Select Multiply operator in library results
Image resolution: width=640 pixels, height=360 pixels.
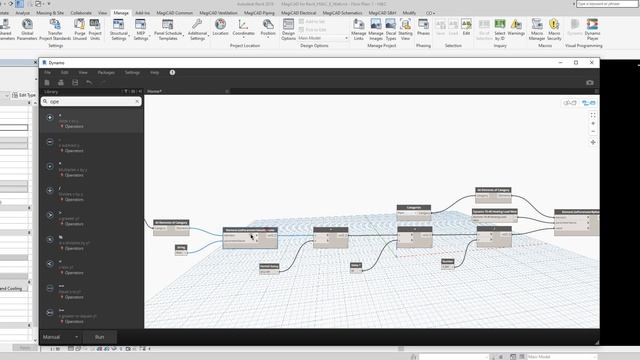click(x=92, y=170)
